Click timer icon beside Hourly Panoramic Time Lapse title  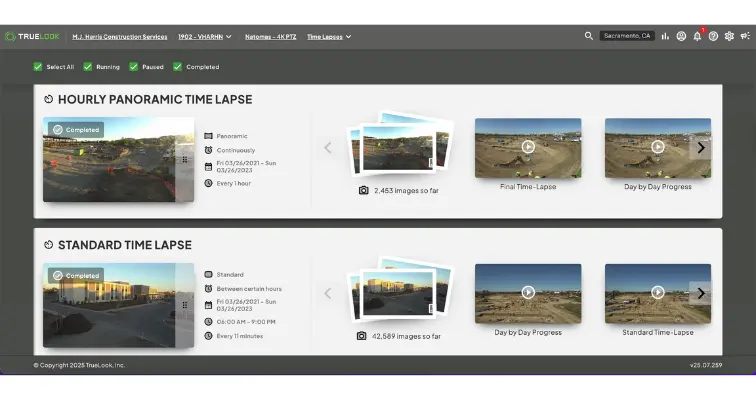48,99
